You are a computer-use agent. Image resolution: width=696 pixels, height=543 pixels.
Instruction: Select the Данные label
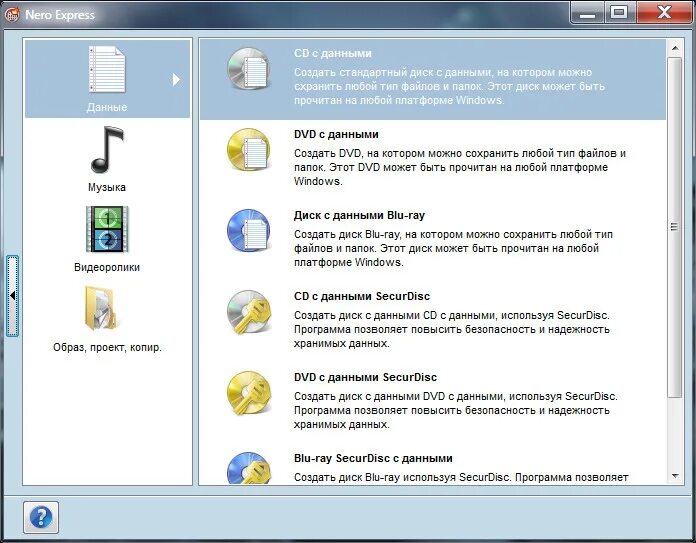point(107,107)
